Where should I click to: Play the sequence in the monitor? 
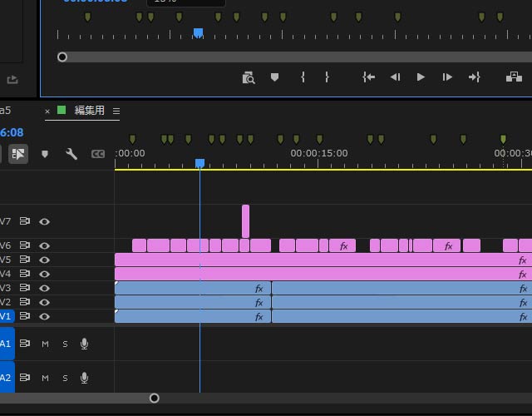421,77
